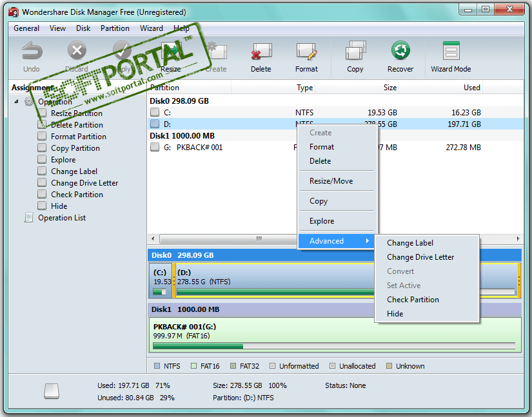Image resolution: width=532 pixels, height=417 pixels.
Task: Open the Disk menu
Action: (x=83, y=28)
